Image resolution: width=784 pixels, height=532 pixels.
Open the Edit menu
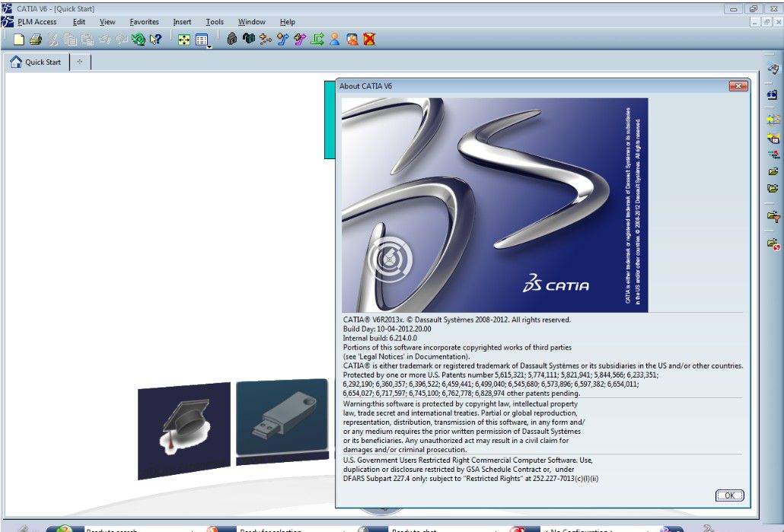(79, 22)
